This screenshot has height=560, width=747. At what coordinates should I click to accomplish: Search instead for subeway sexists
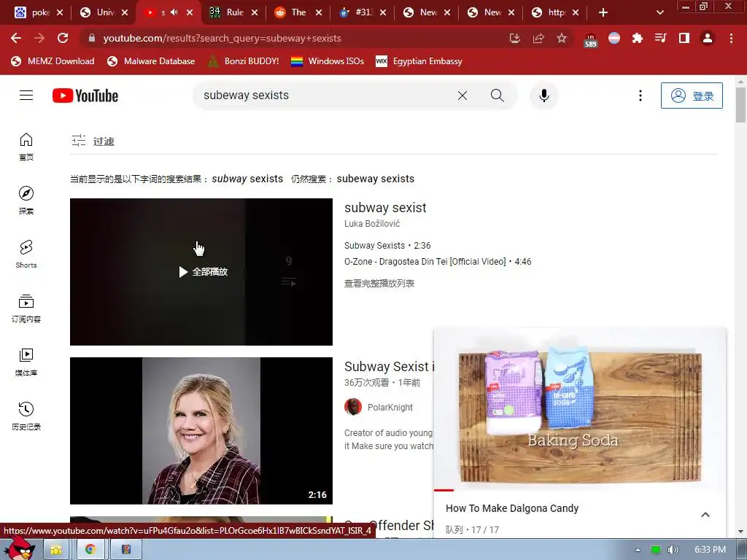(376, 179)
